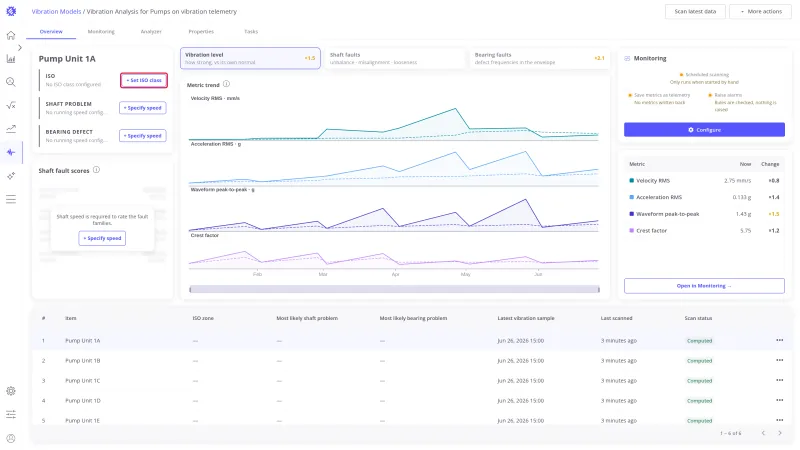Click Specify speed for Bearing Defect

point(143,136)
